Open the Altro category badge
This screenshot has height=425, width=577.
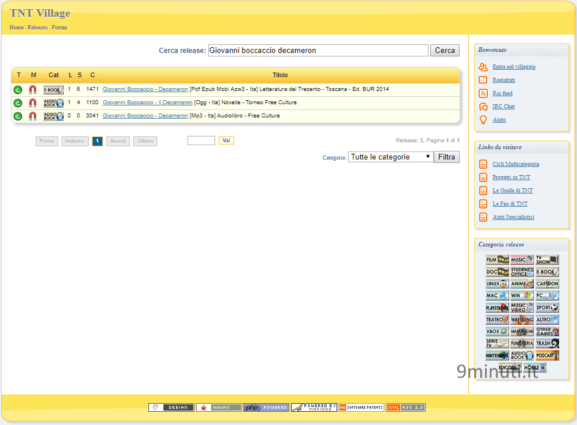pyautogui.click(x=547, y=319)
